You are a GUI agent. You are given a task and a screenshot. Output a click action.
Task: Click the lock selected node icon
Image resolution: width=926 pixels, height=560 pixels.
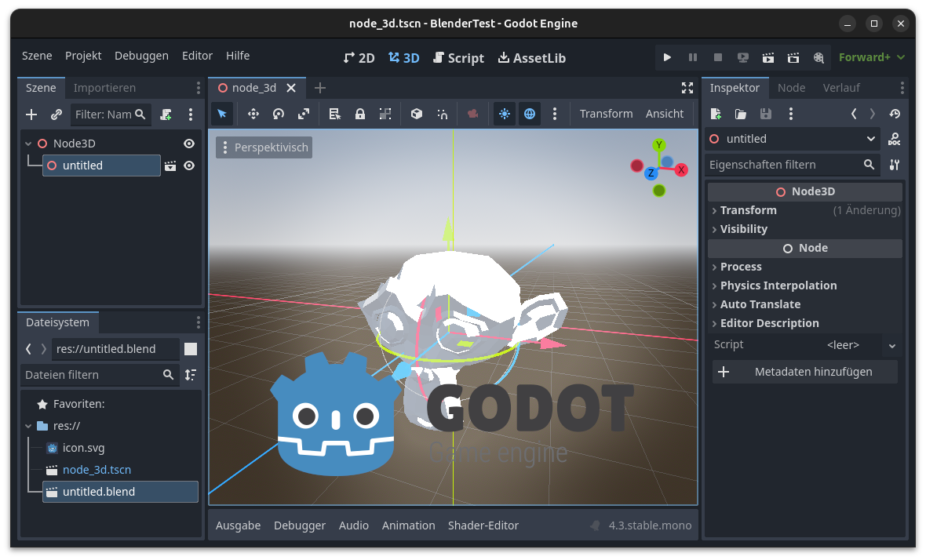tap(360, 114)
